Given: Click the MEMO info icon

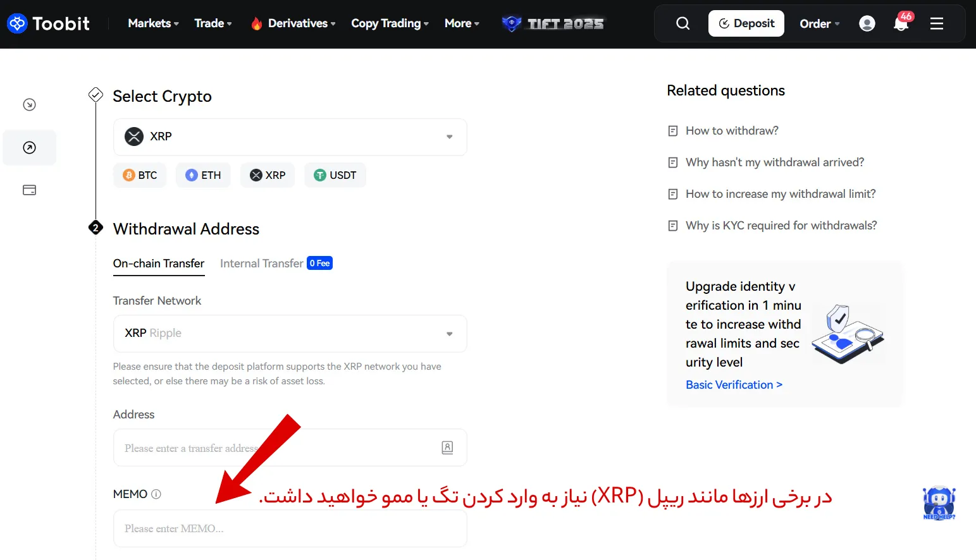Looking at the screenshot, I should coord(156,494).
